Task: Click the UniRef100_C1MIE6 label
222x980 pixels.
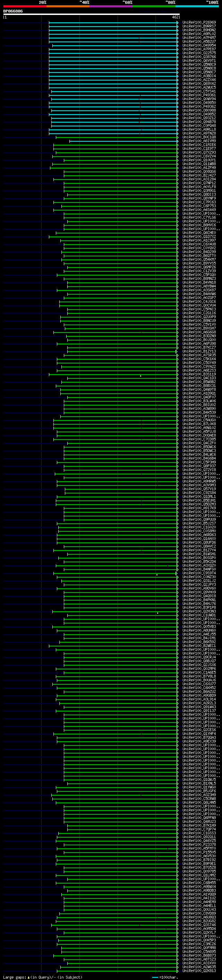Action: (x=199, y=145)
